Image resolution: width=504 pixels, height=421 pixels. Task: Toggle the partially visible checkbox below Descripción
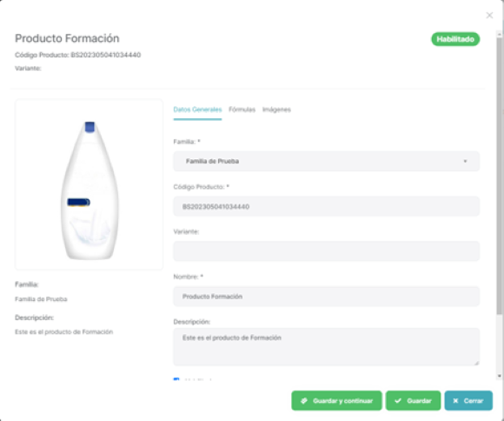pos(176,379)
